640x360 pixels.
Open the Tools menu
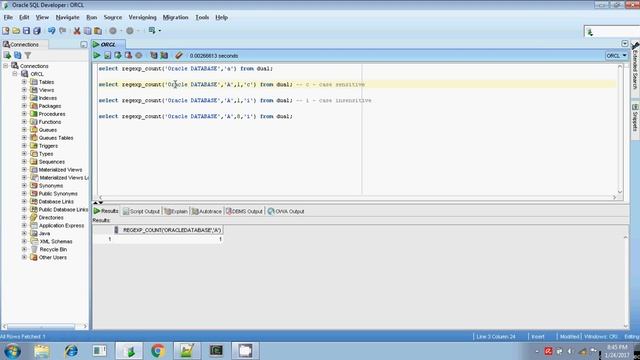coord(202,18)
